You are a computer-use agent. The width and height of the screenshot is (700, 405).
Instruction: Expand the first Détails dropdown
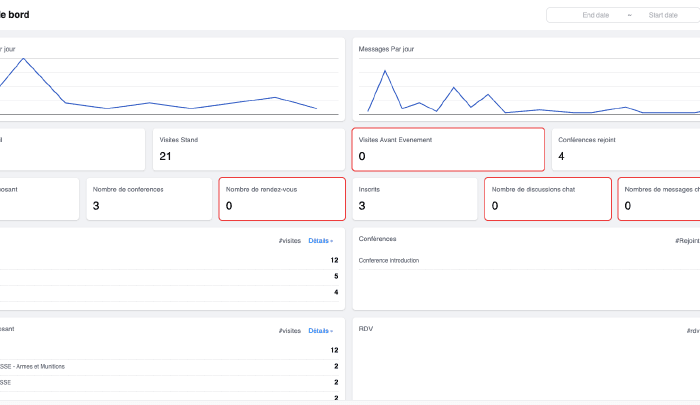(320, 241)
